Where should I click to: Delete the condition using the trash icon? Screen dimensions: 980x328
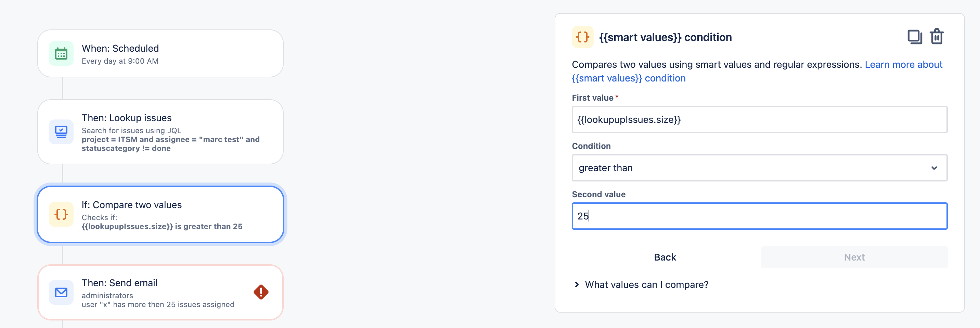click(937, 37)
